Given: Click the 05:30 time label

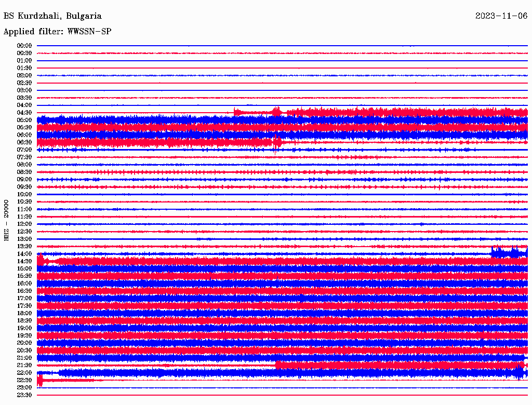Looking at the screenshot, I should coord(24,127).
